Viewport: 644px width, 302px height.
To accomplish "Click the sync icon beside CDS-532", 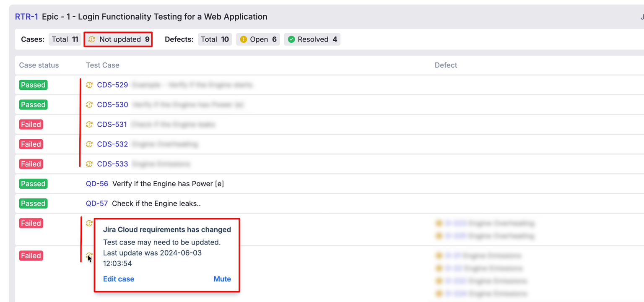I will tap(89, 144).
